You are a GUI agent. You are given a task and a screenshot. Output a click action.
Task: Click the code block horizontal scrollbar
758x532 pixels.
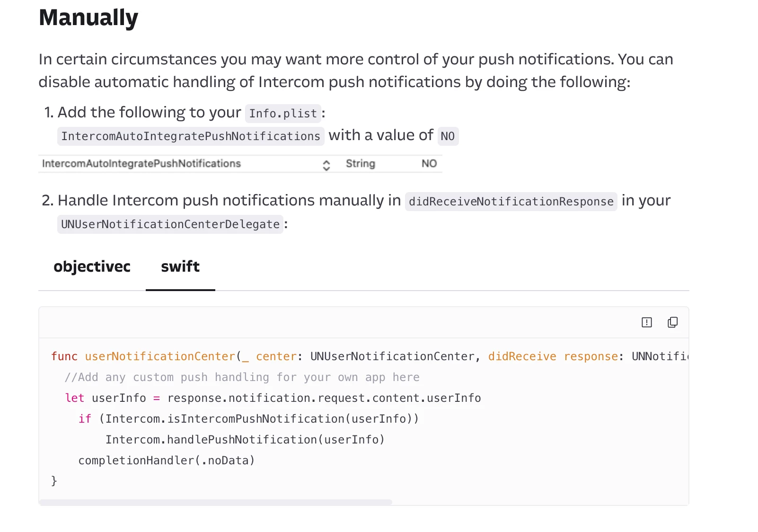point(215,502)
